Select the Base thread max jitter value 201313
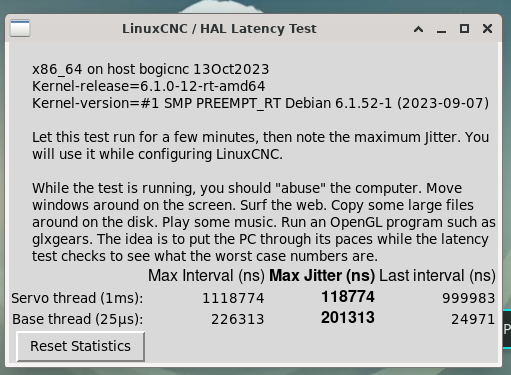Screen dimensions: 511x375 [x=348, y=317]
